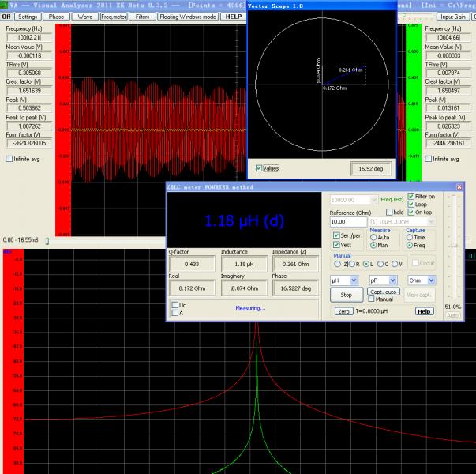Click the Wave toolbar button

click(x=86, y=16)
